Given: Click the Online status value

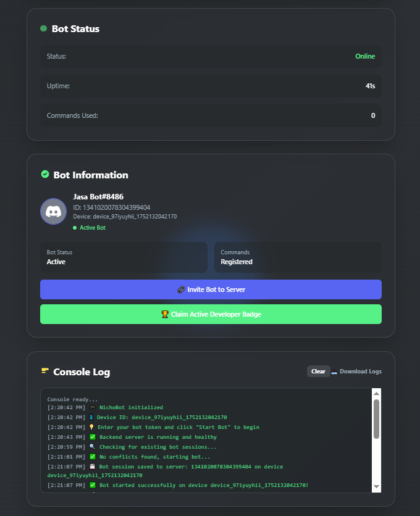Looking at the screenshot, I should (x=365, y=56).
